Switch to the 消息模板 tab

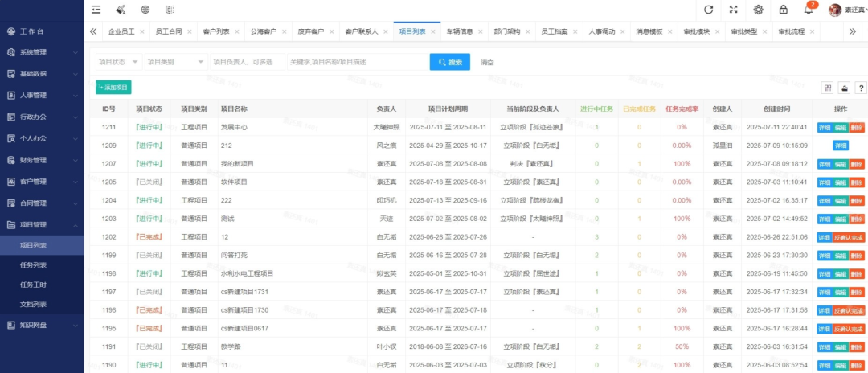(649, 31)
